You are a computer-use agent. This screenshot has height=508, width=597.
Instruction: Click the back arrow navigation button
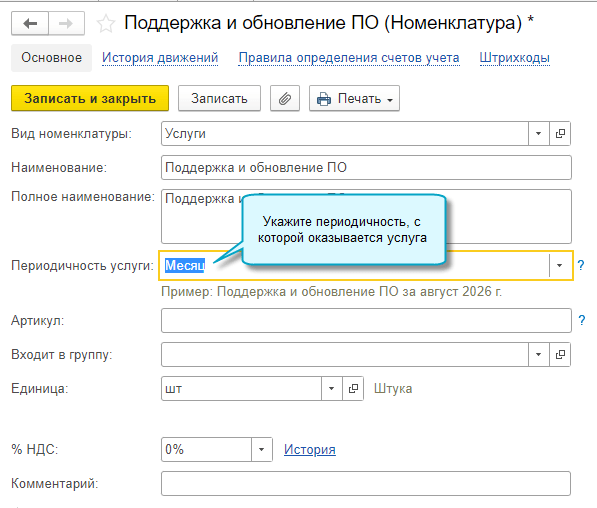[30, 24]
